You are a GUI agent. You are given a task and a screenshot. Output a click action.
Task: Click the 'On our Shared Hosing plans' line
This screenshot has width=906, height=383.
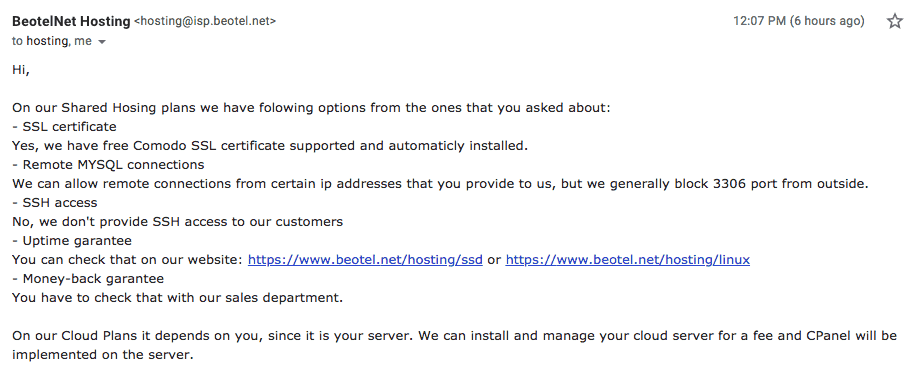311,107
